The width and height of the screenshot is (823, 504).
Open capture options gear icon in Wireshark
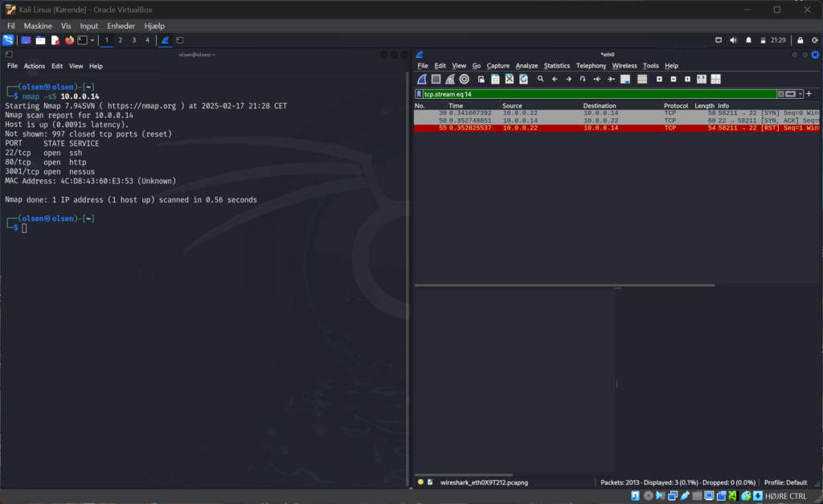[x=464, y=79]
